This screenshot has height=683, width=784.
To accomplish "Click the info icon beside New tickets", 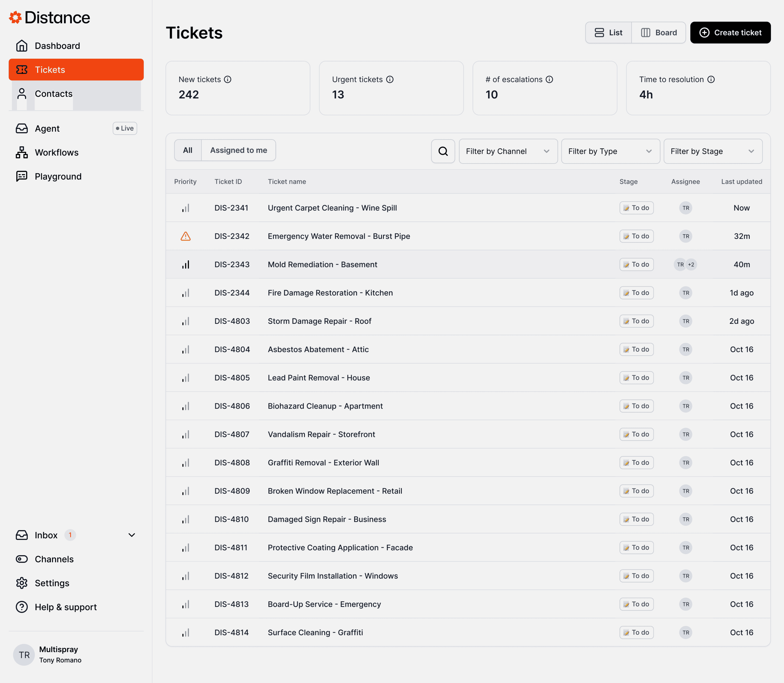I will point(228,79).
